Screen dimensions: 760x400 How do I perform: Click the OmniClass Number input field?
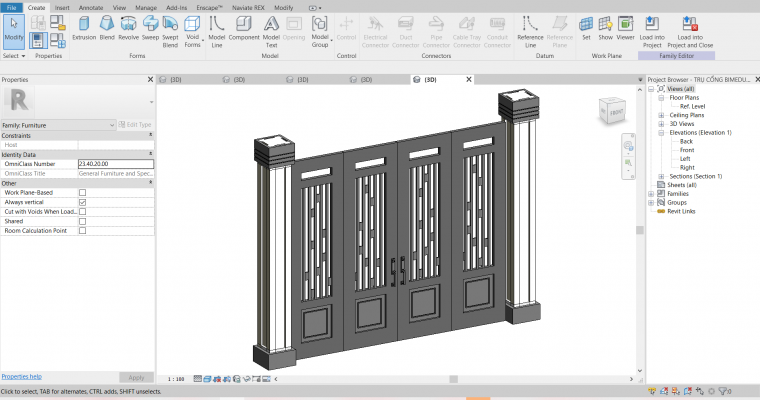[x=115, y=163]
